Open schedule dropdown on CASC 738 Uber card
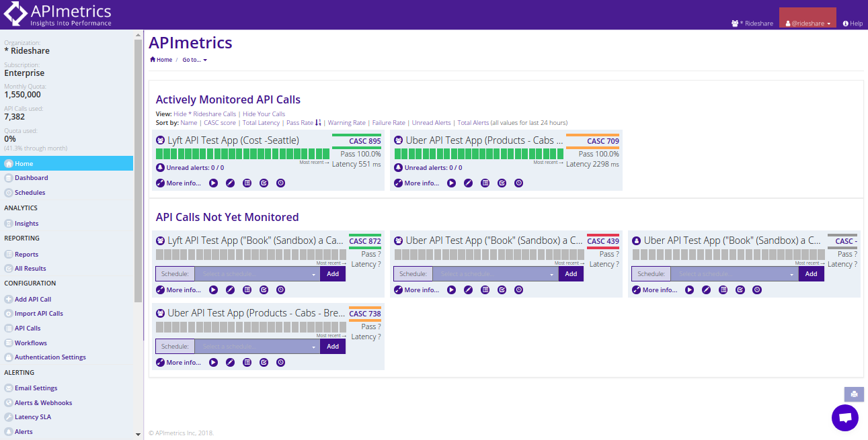The height and width of the screenshot is (440, 868). (x=257, y=347)
